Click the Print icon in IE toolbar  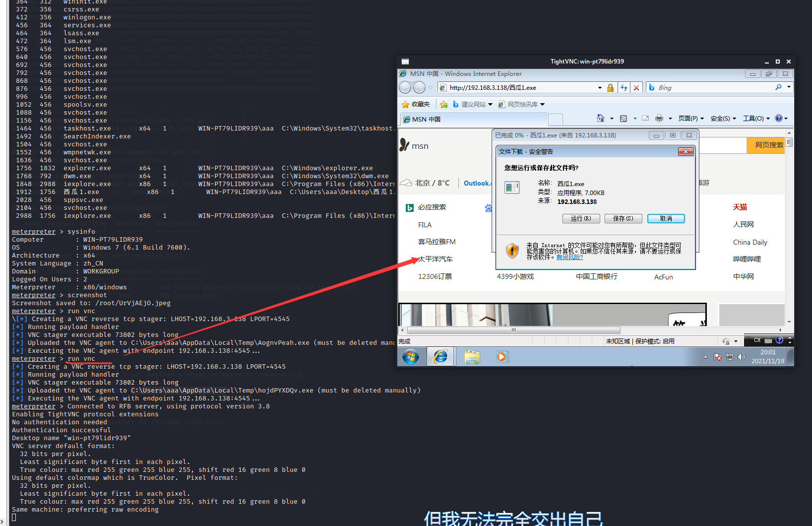[658, 118]
